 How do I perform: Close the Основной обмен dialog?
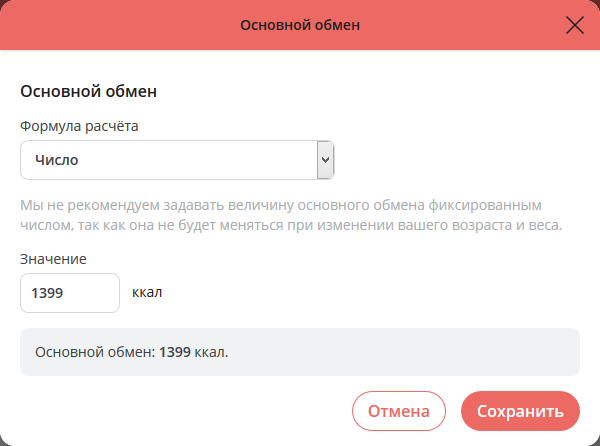tap(575, 25)
